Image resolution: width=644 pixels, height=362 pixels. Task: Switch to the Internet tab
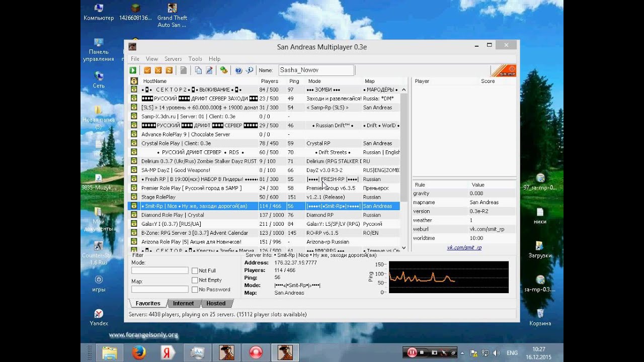click(183, 304)
